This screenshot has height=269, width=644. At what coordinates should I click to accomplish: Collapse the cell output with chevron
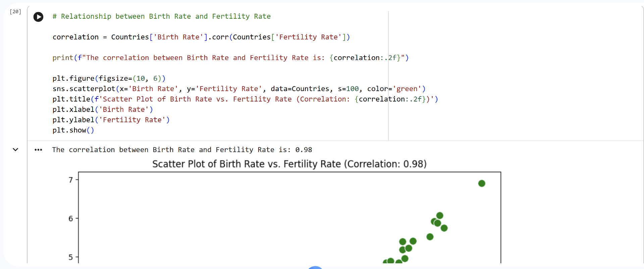15,150
